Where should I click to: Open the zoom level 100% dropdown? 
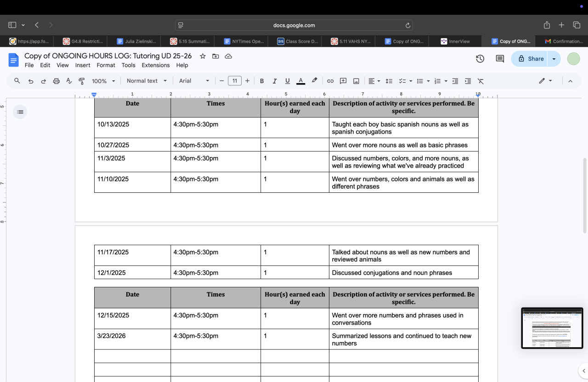click(103, 81)
